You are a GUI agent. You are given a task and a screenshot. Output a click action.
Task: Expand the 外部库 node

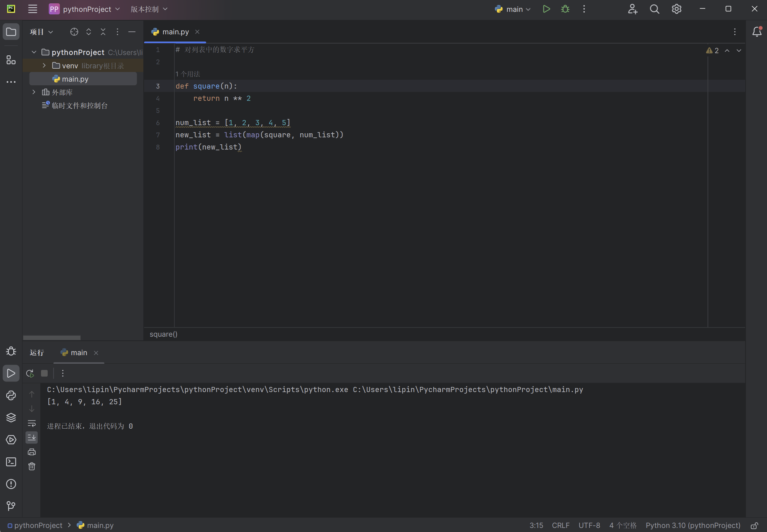[x=34, y=92]
